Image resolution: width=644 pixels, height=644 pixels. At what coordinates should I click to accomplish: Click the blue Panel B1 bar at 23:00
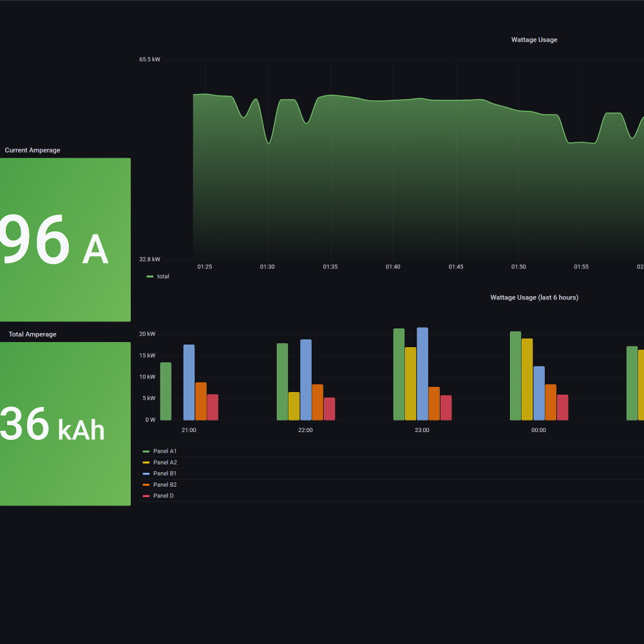point(422,374)
